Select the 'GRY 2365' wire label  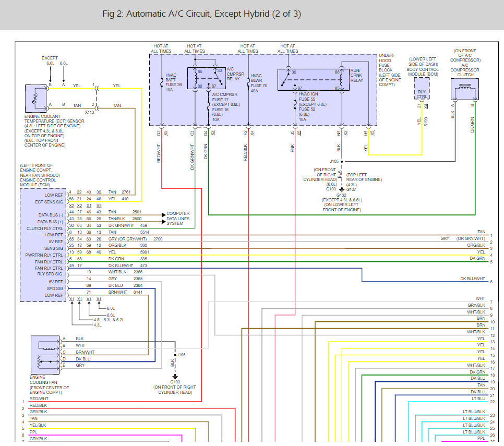(x=125, y=279)
